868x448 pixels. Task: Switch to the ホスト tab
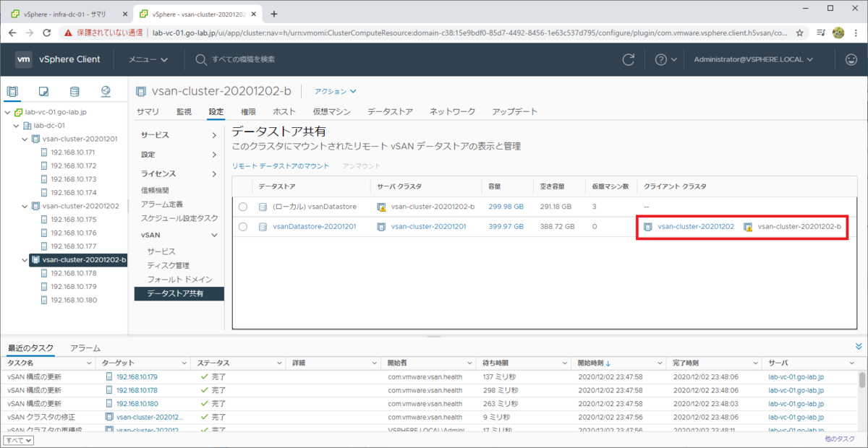click(x=284, y=112)
